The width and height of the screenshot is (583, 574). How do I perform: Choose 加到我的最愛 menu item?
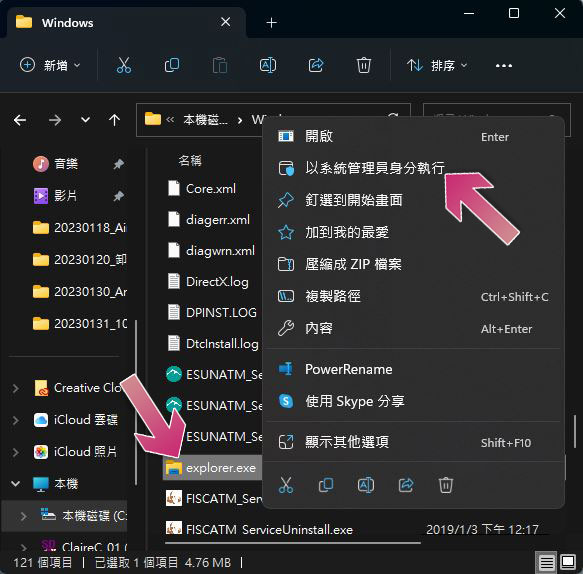tap(413, 232)
